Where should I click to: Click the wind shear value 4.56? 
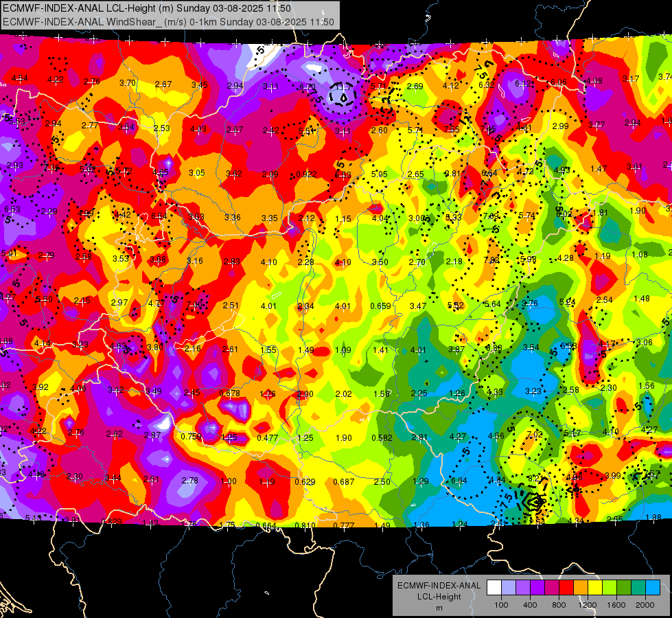pos(496,436)
